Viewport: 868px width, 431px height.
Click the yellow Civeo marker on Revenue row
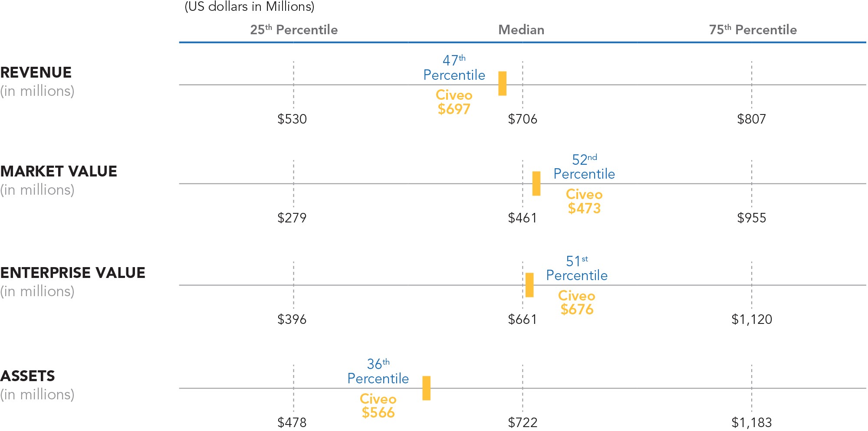(502, 83)
